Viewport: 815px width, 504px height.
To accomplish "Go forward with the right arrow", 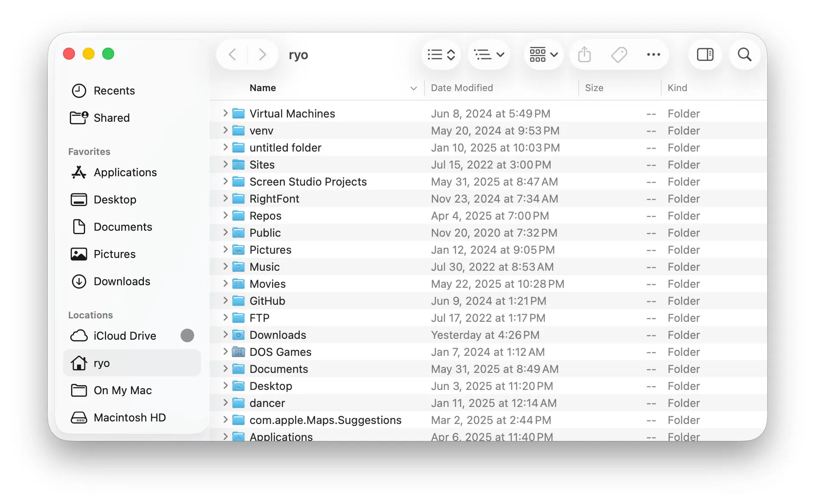I will pos(262,54).
